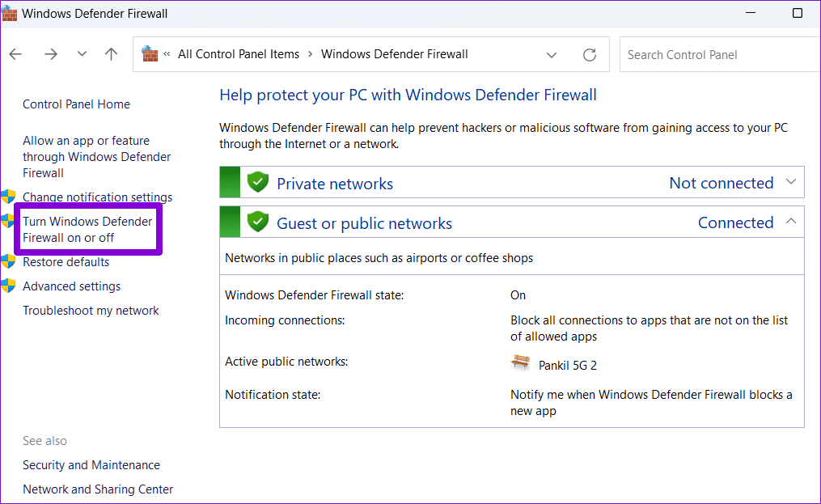The width and height of the screenshot is (821, 504).
Task: Click the Back navigation arrow
Action: click(x=15, y=54)
